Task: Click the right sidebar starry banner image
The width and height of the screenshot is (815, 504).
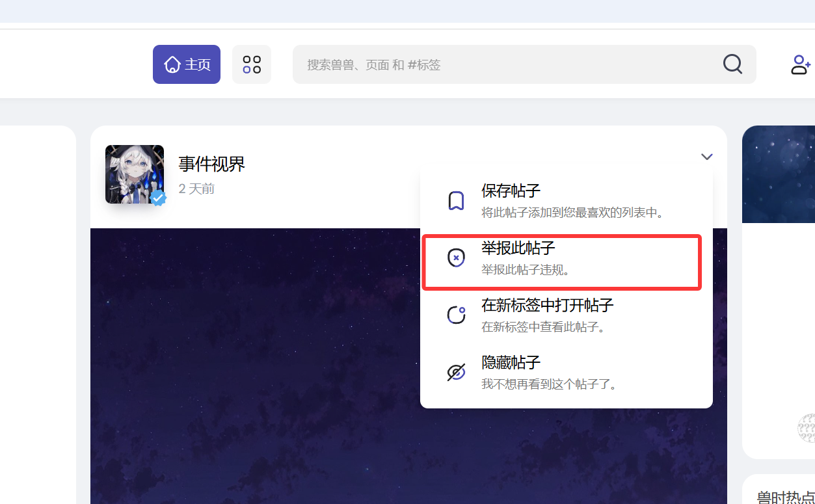Action: [778, 174]
